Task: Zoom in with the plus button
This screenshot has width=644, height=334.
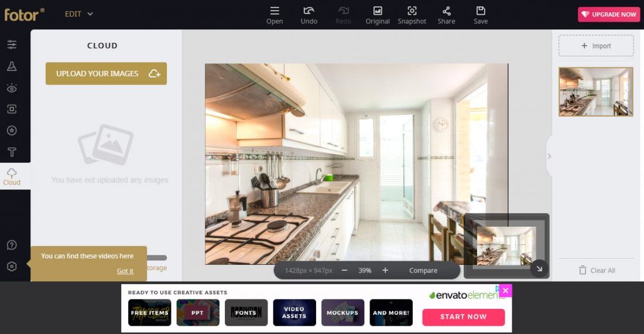Action: pos(385,270)
